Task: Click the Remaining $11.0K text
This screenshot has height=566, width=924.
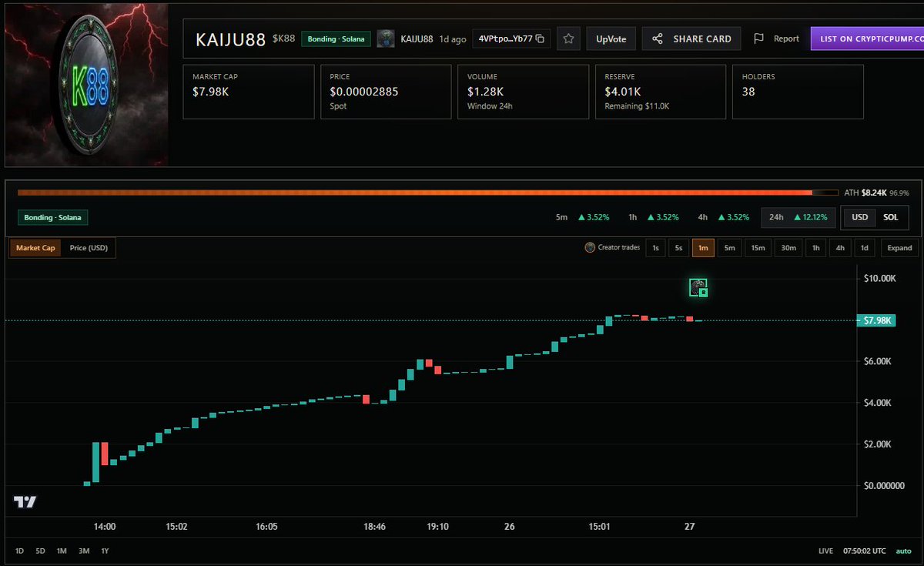Action: coord(637,106)
